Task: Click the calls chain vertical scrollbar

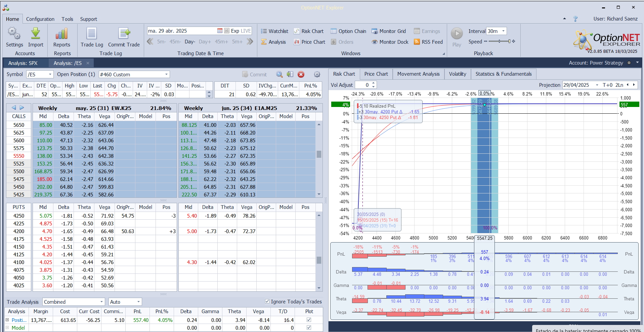Action: click(x=319, y=159)
